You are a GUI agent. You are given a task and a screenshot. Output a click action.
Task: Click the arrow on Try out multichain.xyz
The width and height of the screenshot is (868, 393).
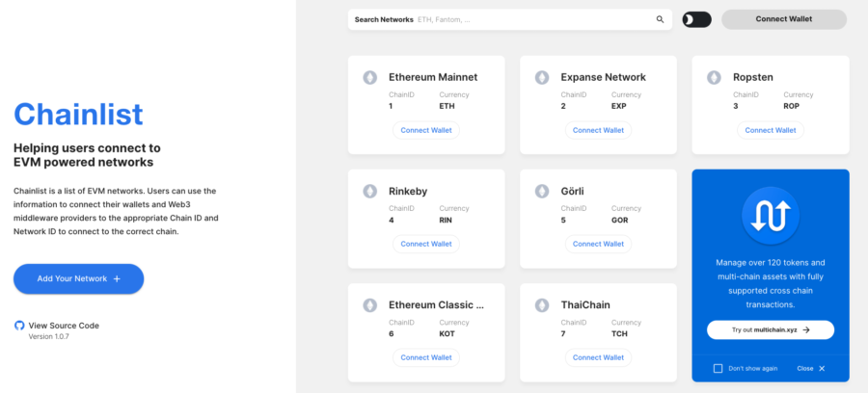coord(806,330)
